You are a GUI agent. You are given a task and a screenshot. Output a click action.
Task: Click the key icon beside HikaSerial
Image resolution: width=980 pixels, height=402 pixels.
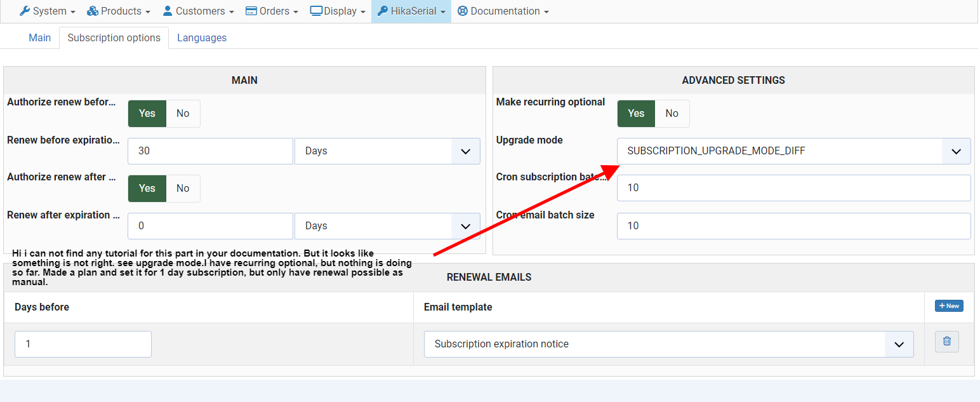[383, 11]
